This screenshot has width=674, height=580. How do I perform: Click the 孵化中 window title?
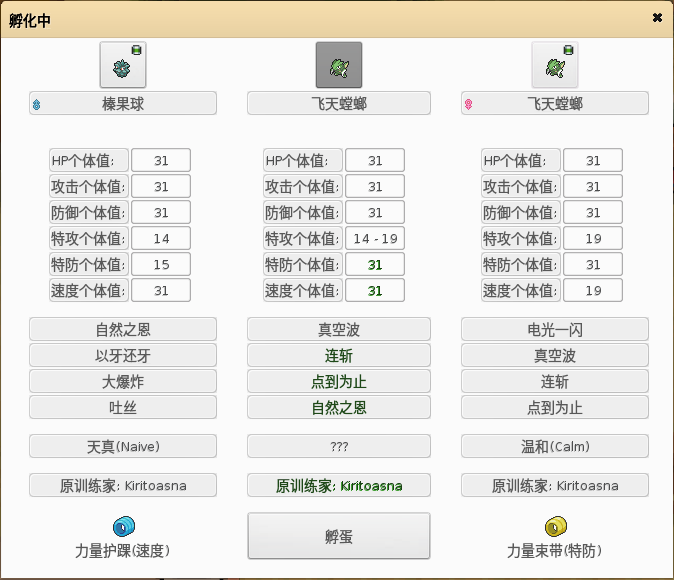point(30,20)
